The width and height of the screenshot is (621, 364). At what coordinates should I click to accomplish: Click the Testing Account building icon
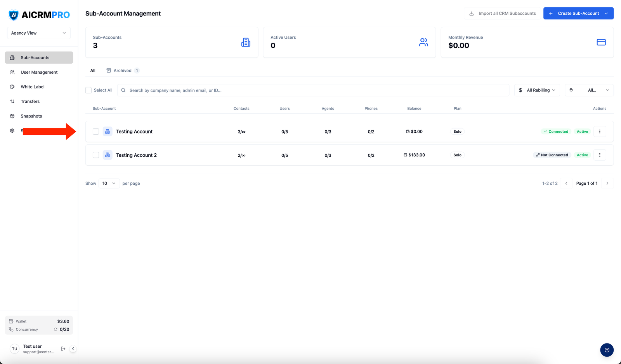pos(108,132)
